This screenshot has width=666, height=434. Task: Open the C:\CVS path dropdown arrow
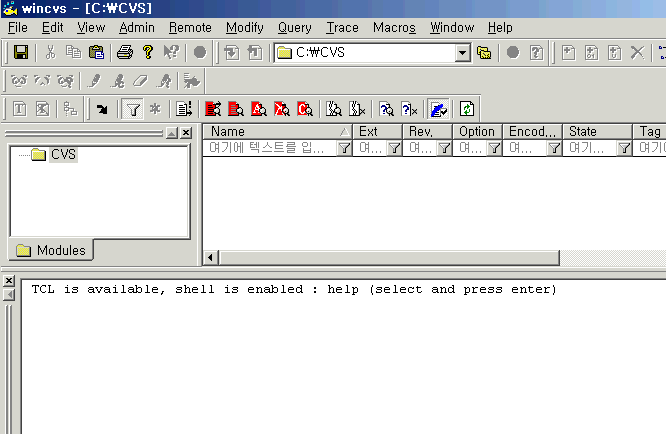point(462,52)
